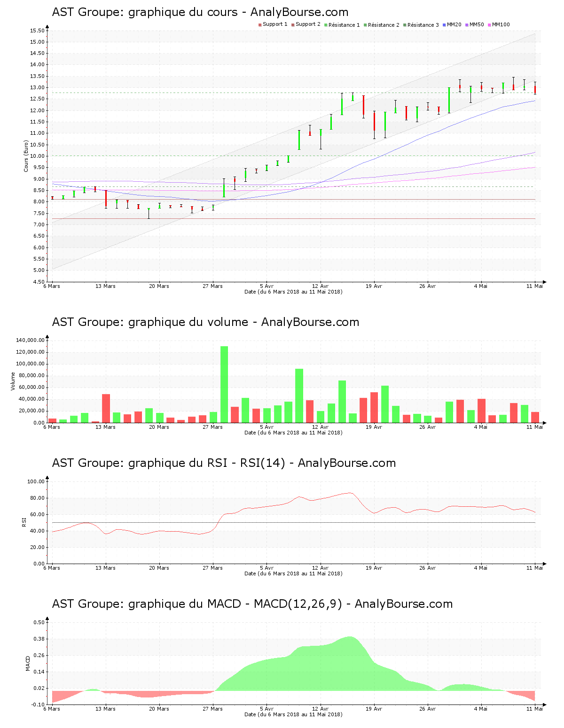Image resolution: width=564 pixels, height=728 pixels.
Task: Click the -0.10 value on MACD axis
Action: [x=38, y=705]
